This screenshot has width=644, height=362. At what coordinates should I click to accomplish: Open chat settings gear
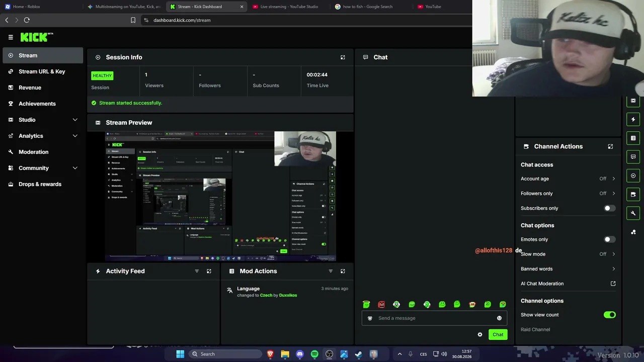point(480,334)
